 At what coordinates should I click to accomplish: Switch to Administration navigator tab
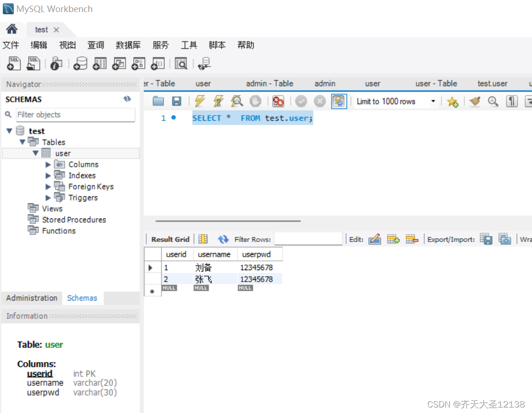tap(32, 298)
